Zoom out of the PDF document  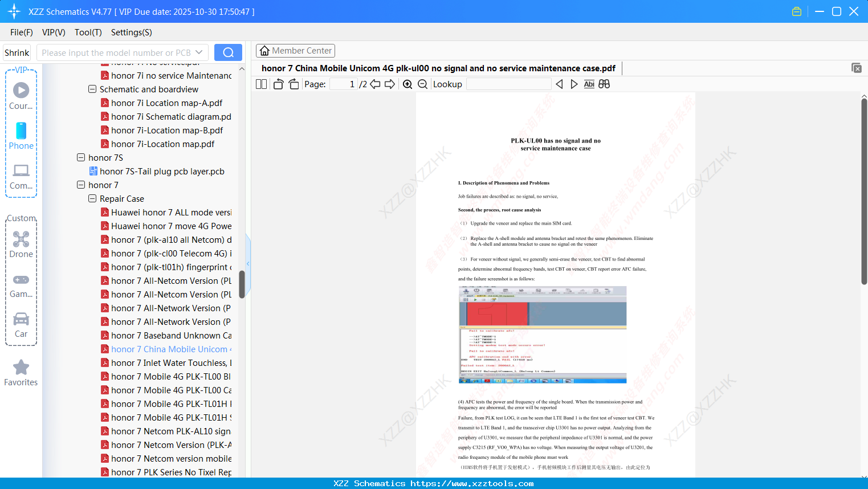pyautogui.click(x=422, y=84)
